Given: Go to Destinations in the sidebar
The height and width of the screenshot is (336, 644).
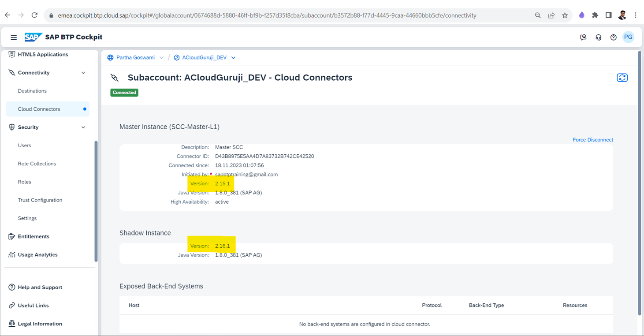Looking at the screenshot, I should pyautogui.click(x=32, y=91).
